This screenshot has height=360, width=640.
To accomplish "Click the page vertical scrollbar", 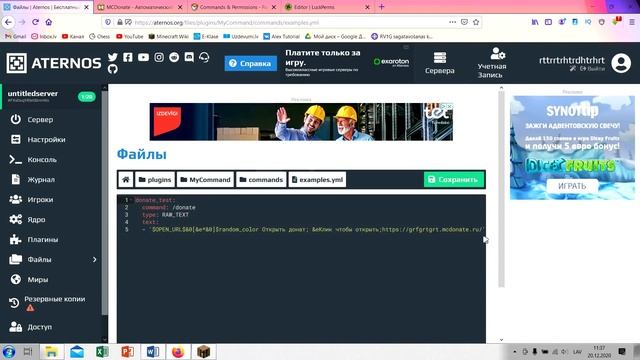I will click(501, 189).
